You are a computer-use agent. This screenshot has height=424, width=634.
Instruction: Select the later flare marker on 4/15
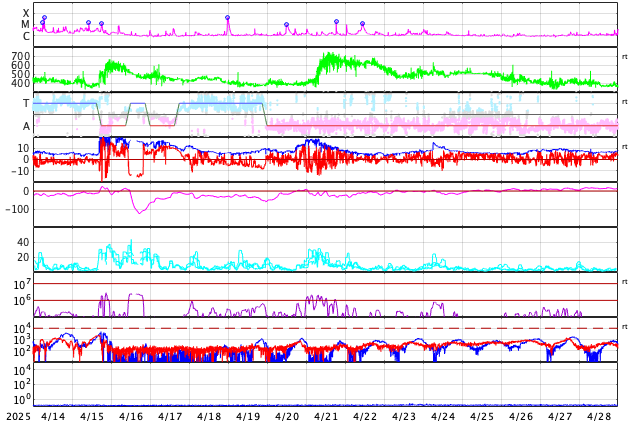coord(101,23)
